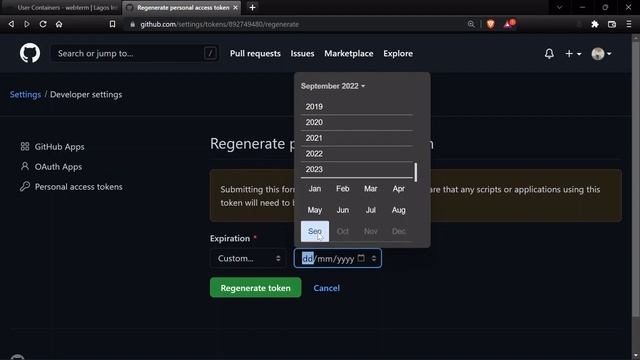The image size is (640, 360).
Task: Open Pull requests
Action: pyautogui.click(x=255, y=53)
